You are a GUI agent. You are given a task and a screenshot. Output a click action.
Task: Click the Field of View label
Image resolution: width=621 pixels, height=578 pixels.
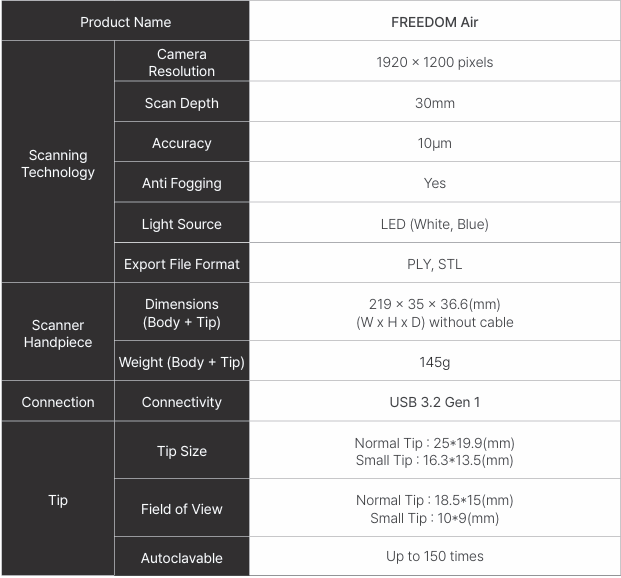181,509
